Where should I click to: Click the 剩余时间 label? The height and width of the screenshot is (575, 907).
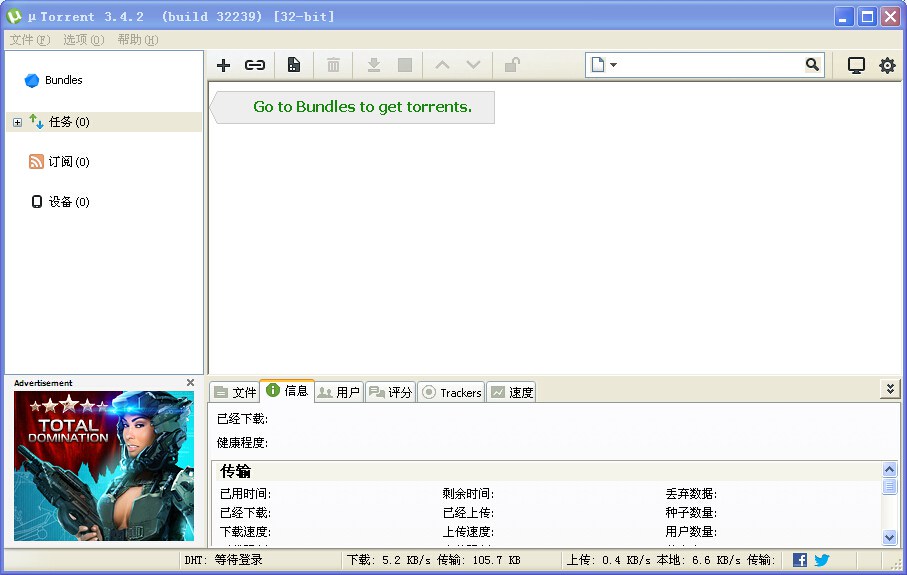pyautogui.click(x=468, y=493)
